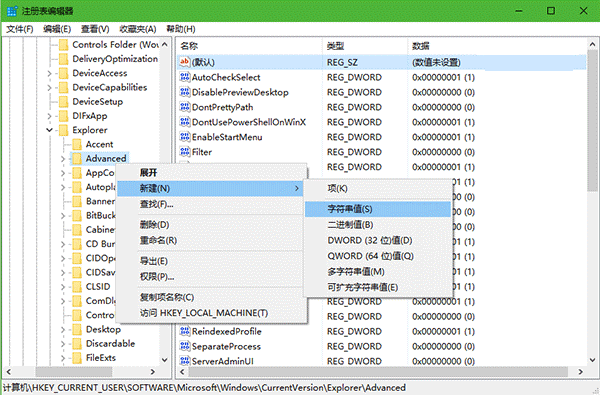This screenshot has height=395, width=600.
Task: Click the Accent folder icon
Action: (77, 144)
